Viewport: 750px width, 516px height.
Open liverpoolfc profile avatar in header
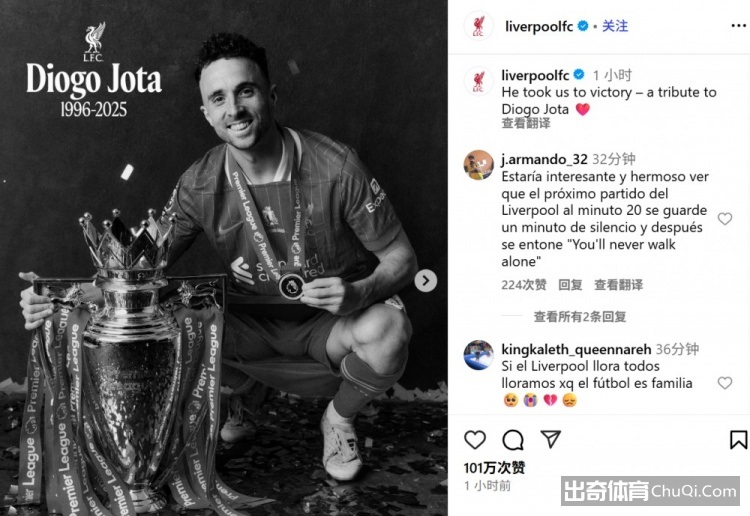(478, 26)
